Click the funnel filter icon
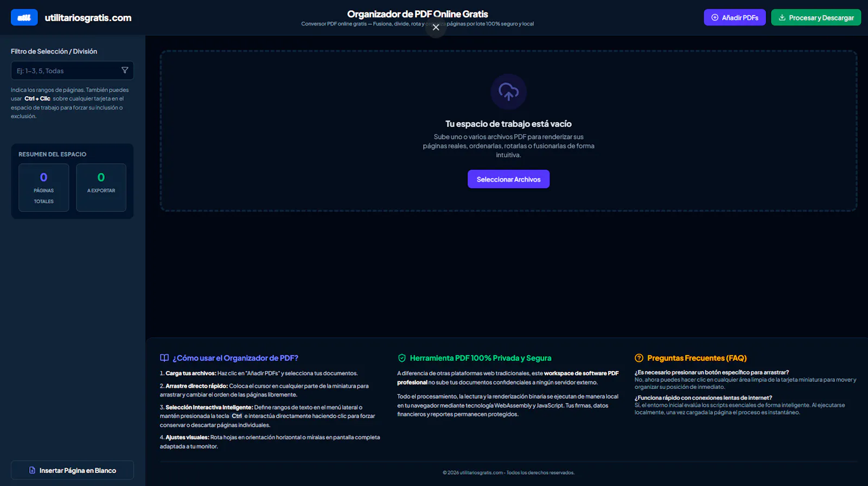Screen dimensions: 868x486 click(125, 71)
